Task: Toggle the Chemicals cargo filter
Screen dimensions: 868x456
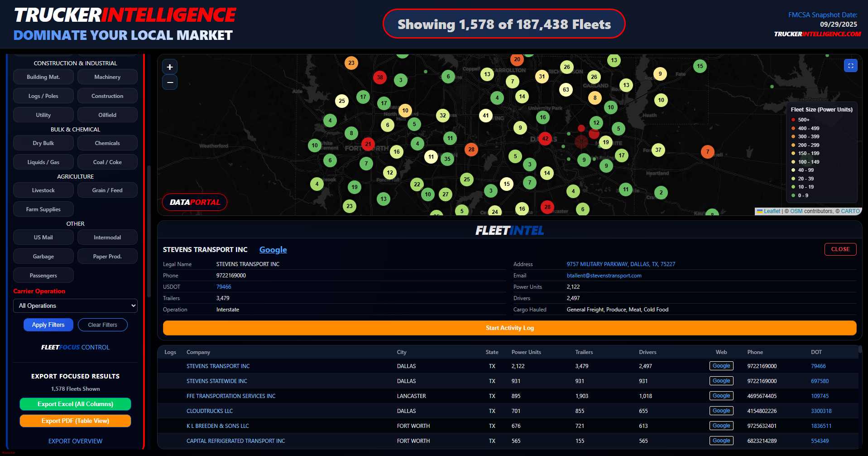Action: pyautogui.click(x=107, y=143)
